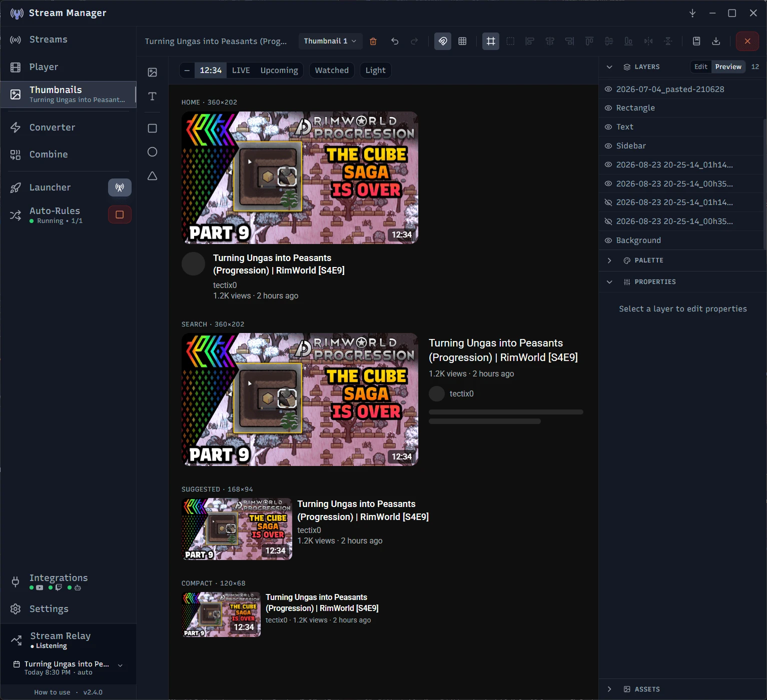Viewport: 767px width, 700px height.
Task: Hide the Rectangle layer
Action: click(608, 108)
